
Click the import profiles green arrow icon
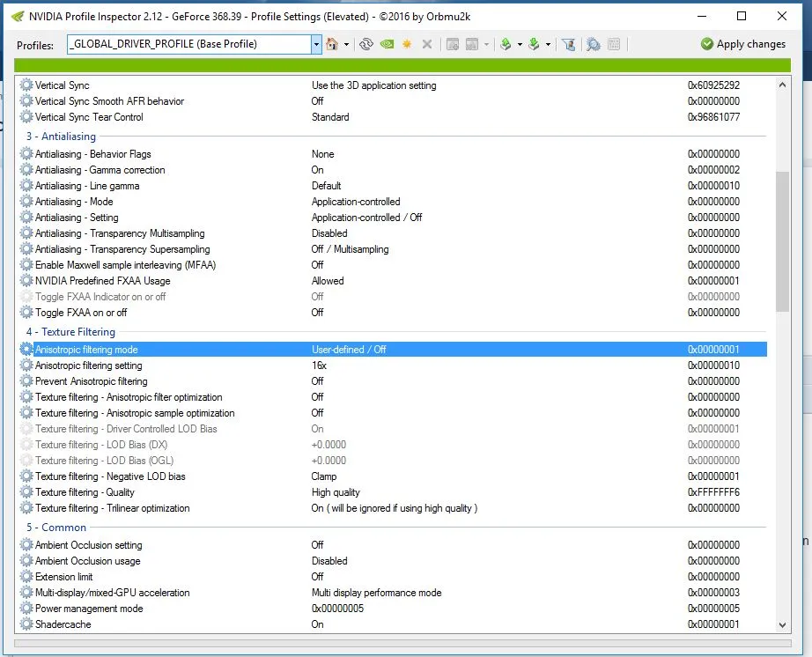pyautogui.click(x=534, y=45)
